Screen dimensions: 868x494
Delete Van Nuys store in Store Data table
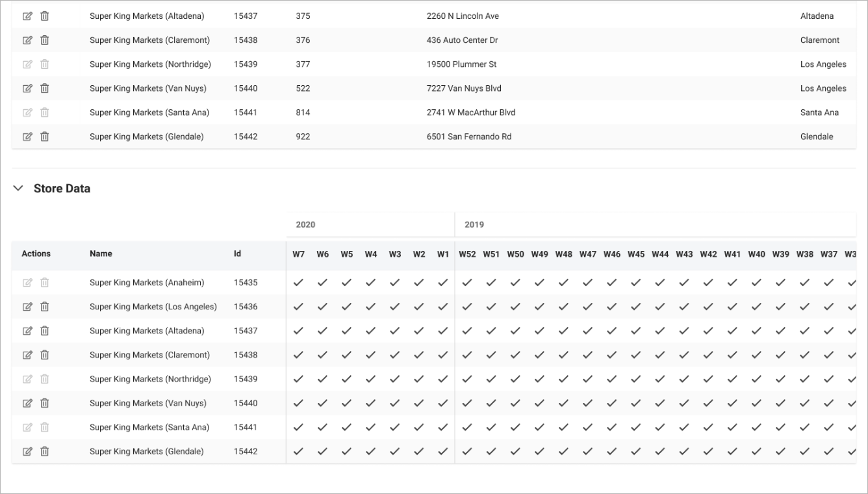45,403
